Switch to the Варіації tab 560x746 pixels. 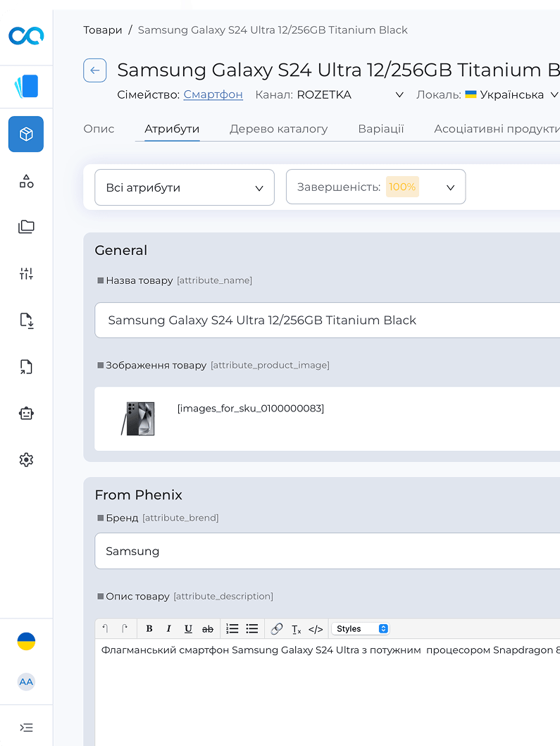[381, 129]
